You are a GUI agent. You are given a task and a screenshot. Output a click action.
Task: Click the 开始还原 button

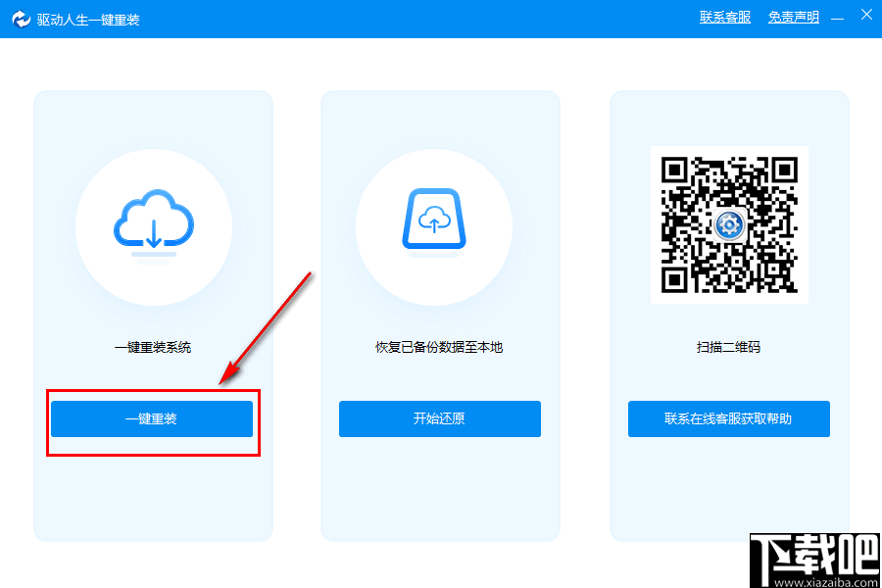click(x=440, y=418)
